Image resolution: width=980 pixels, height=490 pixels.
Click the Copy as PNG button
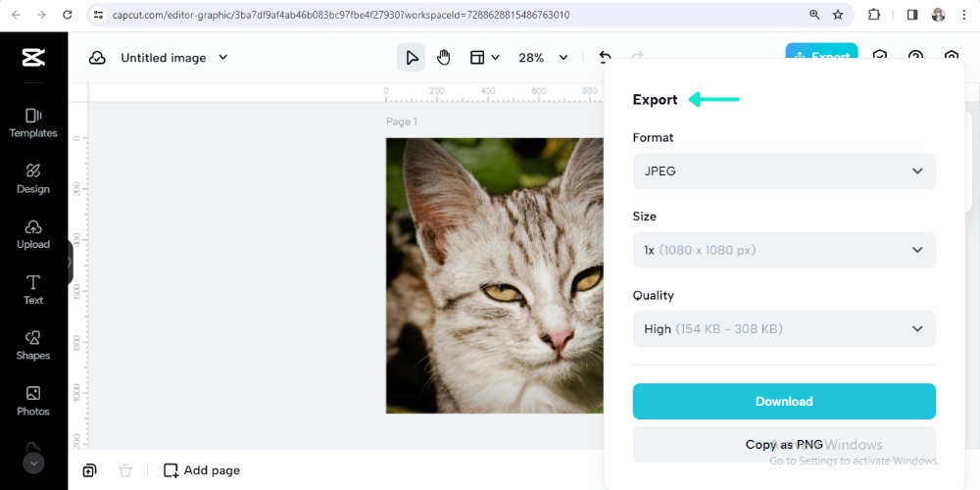[x=784, y=444]
